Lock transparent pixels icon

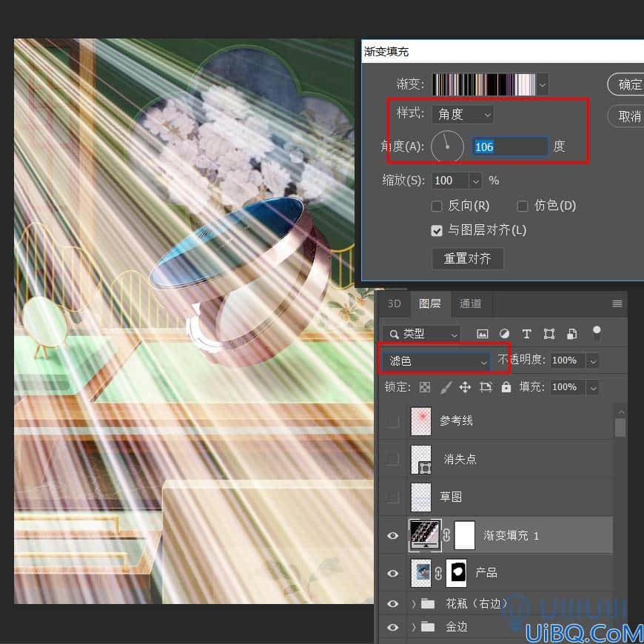(x=425, y=387)
